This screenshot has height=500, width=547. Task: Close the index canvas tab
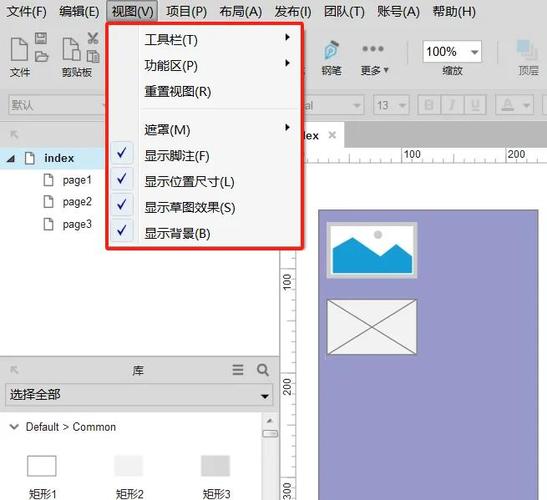click(x=332, y=135)
